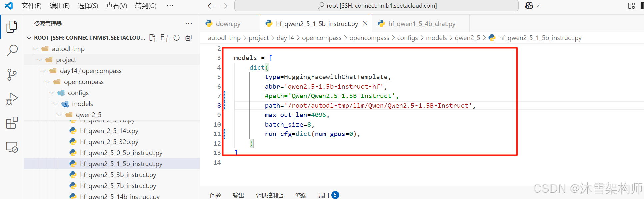Open the 调试控制台 panel tab

point(270,195)
